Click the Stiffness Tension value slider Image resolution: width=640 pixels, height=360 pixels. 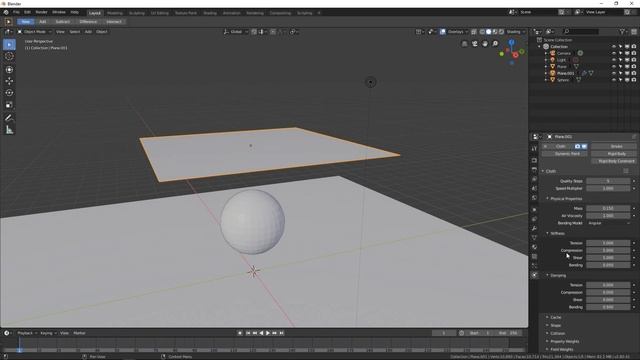[x=608, y=243]
